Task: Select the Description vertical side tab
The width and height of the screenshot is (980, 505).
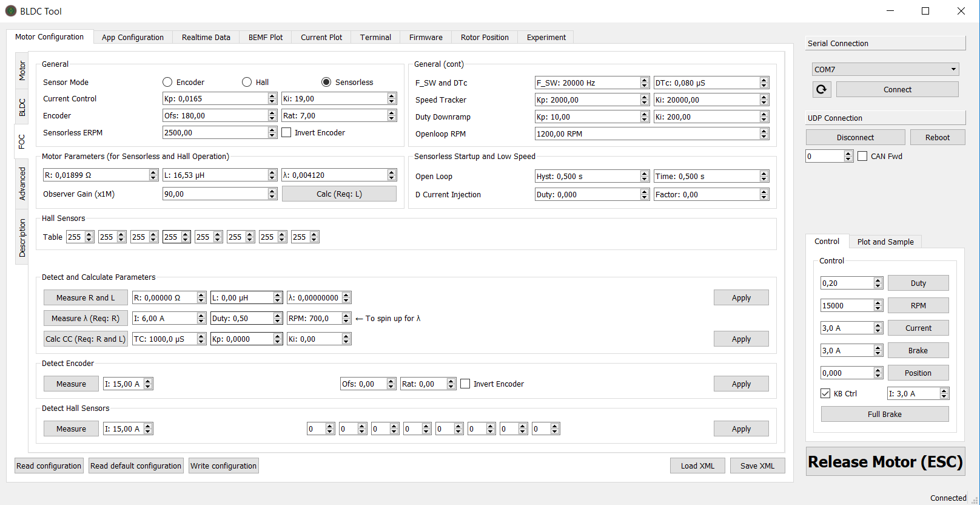Action: coord(22,237)
